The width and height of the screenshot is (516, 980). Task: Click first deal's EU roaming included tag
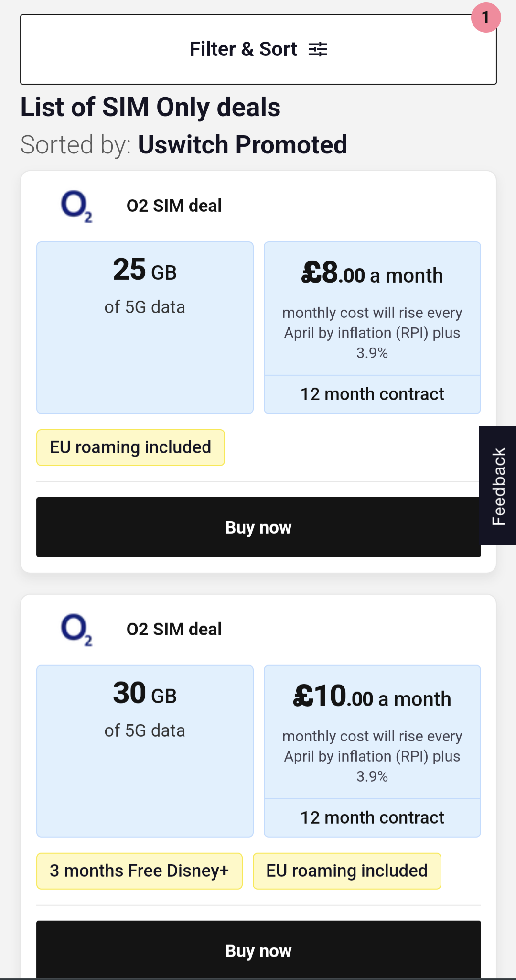[x=130, y=447]
